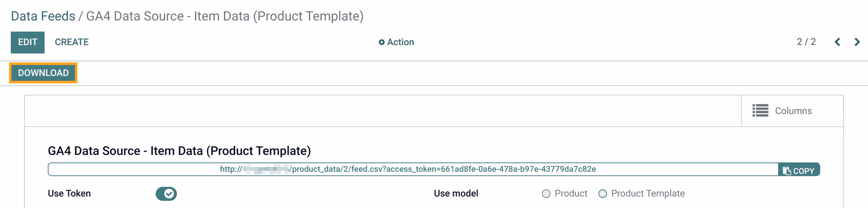Image resolution: width=868 pixels, height=208 pixels.
Task: Click the CREATE button
Action: [72, 42]
